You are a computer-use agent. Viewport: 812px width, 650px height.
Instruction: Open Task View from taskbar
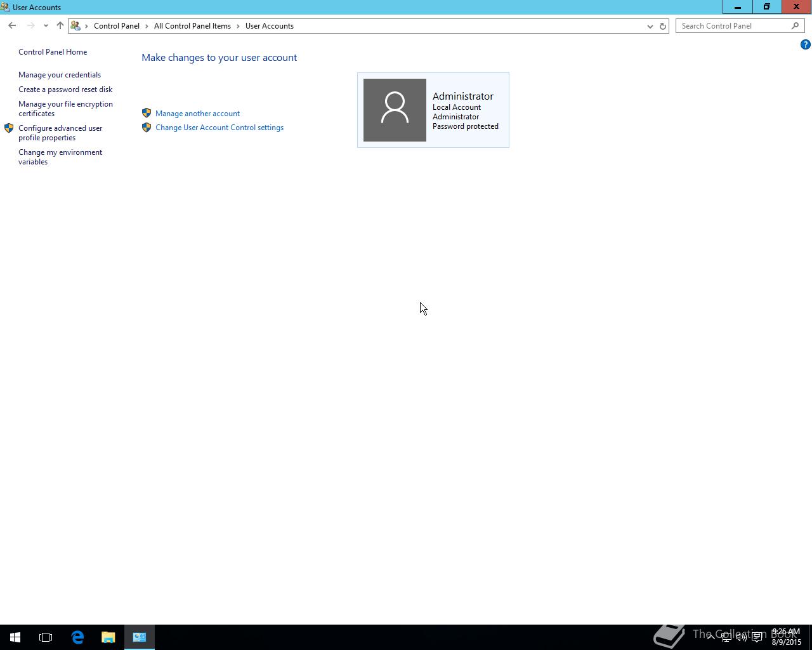[x=46, y=637]
